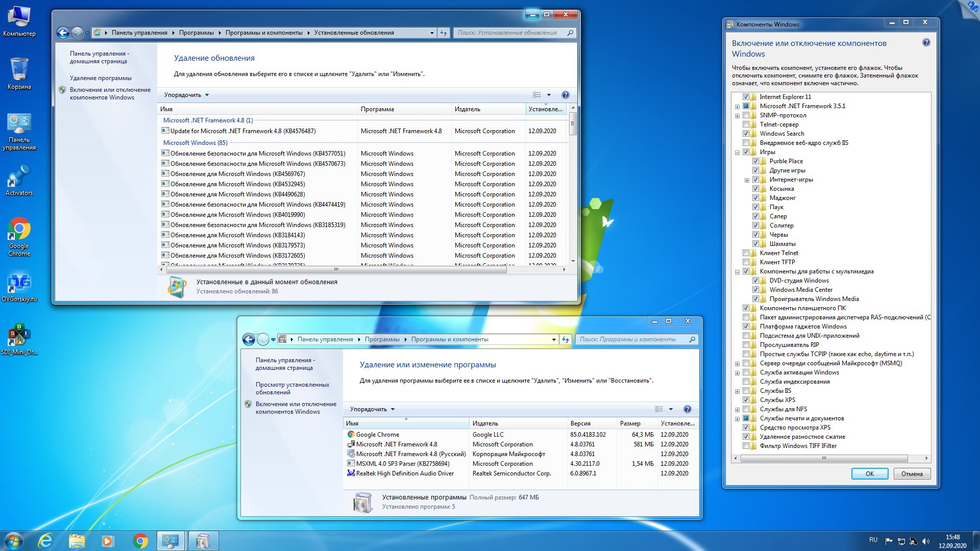
Task: Open the OVGorskiy.ru desktop shortcut
Action: [19, 288]
